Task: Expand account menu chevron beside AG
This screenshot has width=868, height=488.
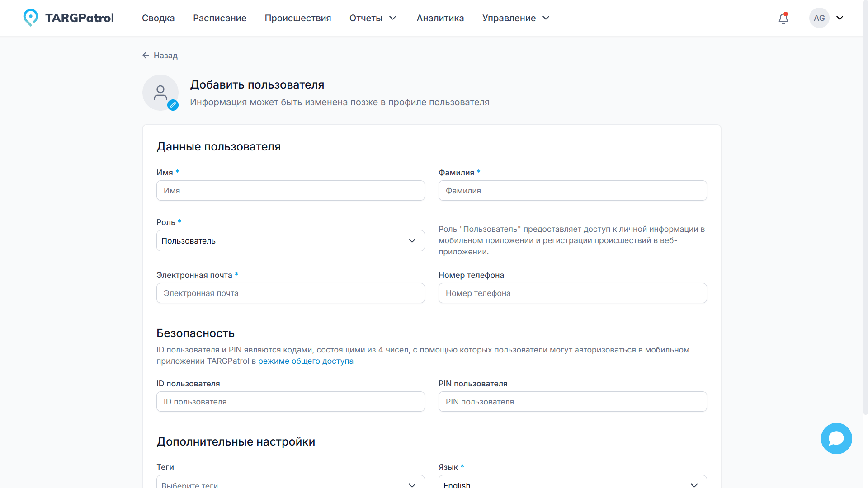Action: coord(840,18)
